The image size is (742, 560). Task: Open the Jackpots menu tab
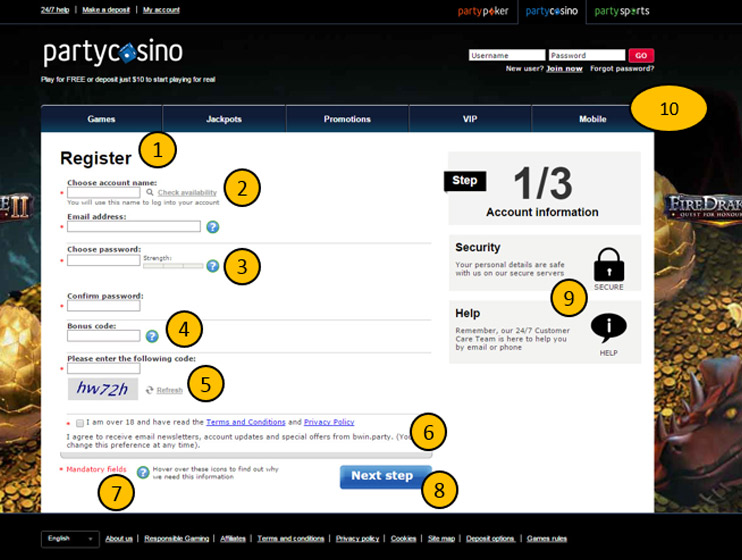(224, 119)
